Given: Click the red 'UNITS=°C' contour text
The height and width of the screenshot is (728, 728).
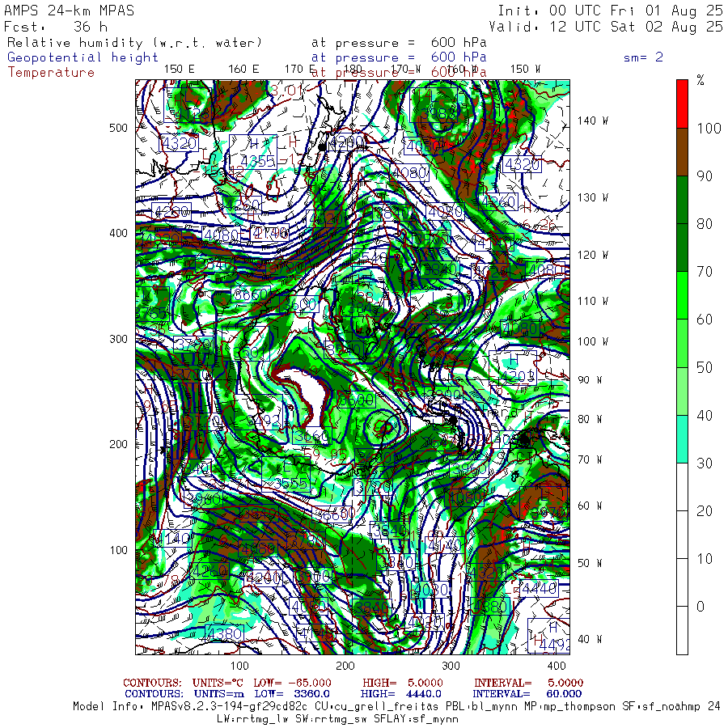Looking at the screenshot, I should [x=218, y=683].
